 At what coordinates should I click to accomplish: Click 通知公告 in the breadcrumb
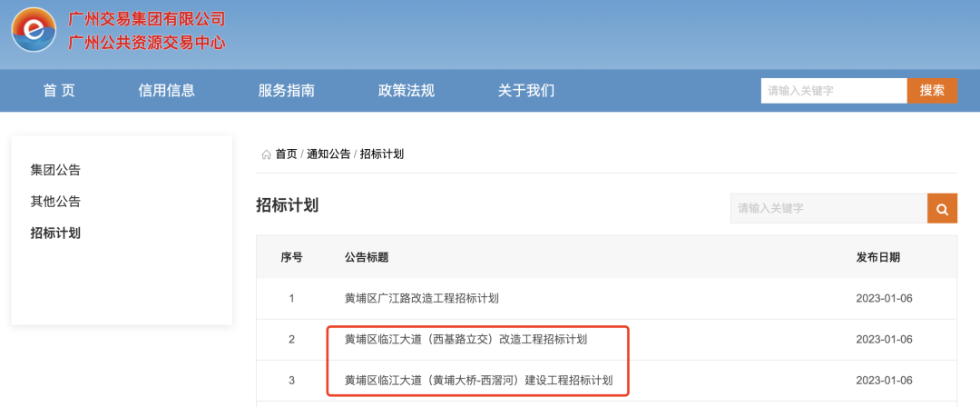[x=328, y=154]
